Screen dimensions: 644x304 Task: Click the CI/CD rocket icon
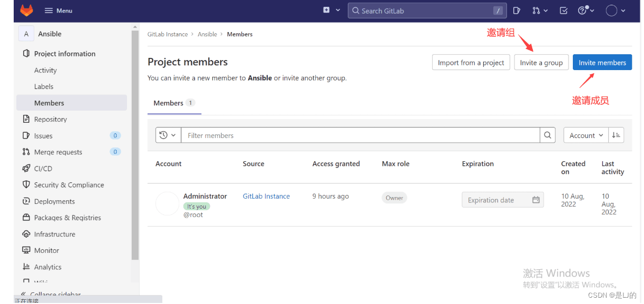coord(26,168)
